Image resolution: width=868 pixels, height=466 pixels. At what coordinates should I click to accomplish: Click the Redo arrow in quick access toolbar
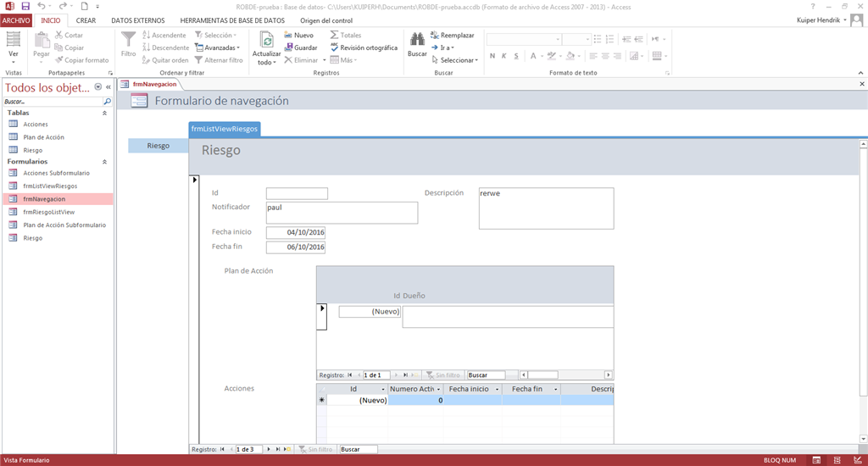point(63,6)
